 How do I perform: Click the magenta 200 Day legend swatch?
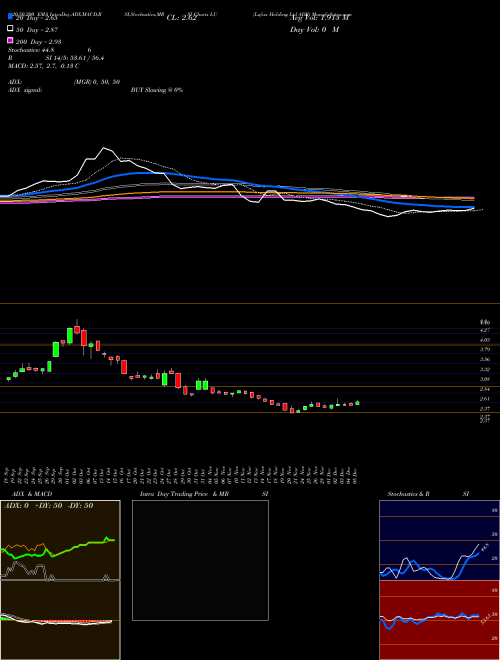pyautogui.click(x=10, y=41)
